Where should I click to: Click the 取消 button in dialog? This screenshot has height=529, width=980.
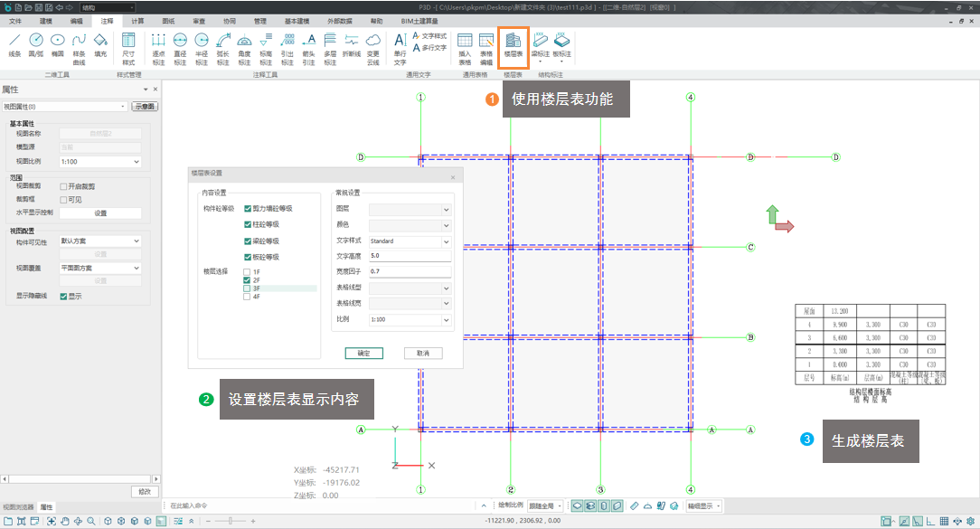(x=423, y=353)
